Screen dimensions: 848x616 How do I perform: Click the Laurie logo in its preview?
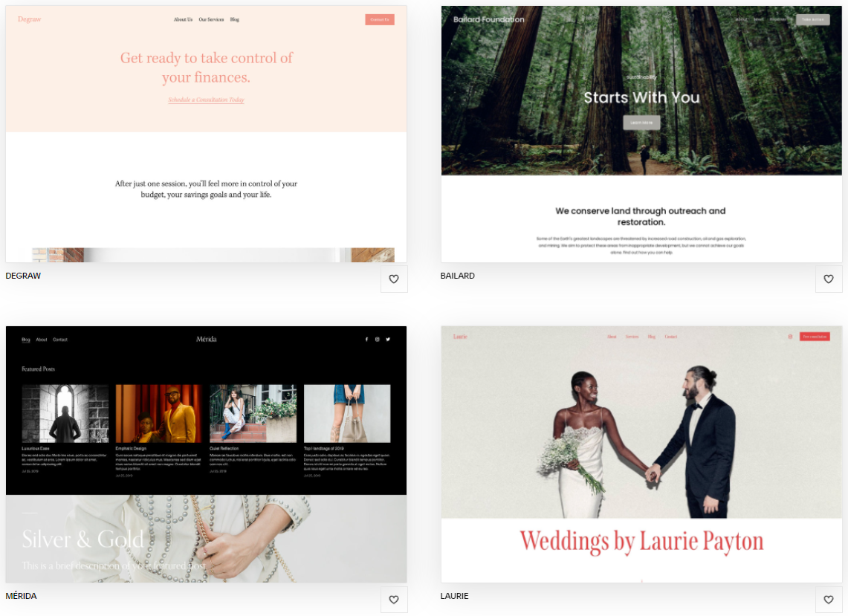point(460,337)
